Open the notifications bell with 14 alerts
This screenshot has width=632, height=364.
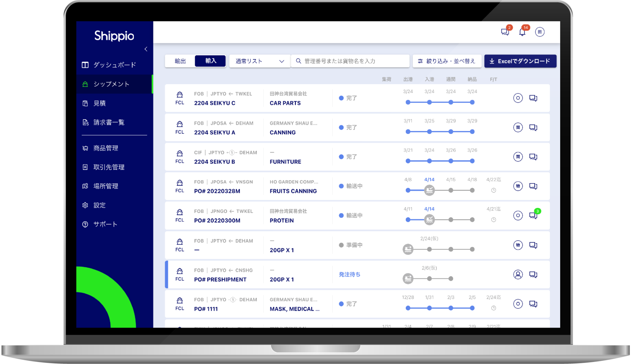522,32
